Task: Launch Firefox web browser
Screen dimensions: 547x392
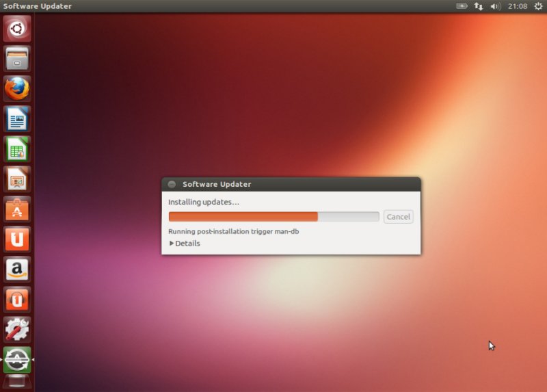Action: click(x=17, y=89)
